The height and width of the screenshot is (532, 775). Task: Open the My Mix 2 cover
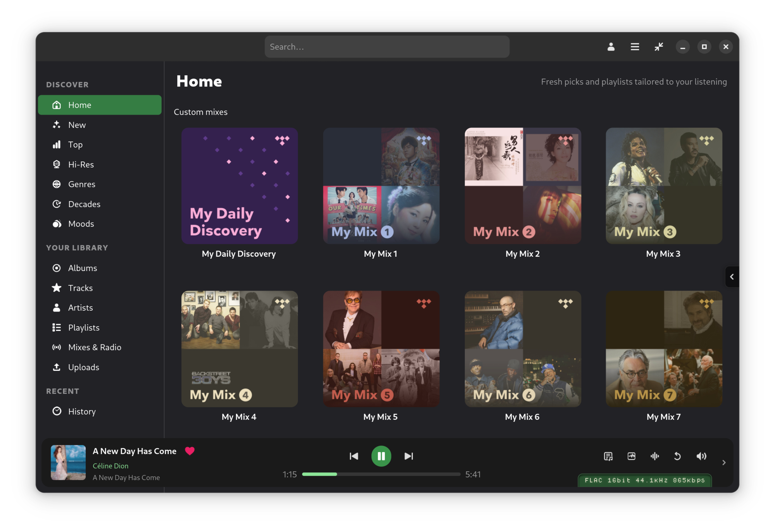pos(523,186)
